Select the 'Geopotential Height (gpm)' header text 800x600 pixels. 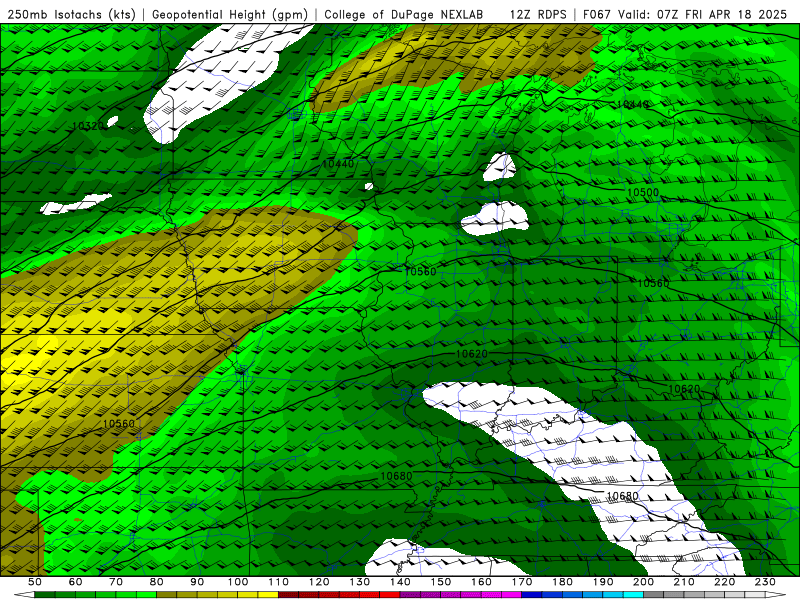point(230,14)
